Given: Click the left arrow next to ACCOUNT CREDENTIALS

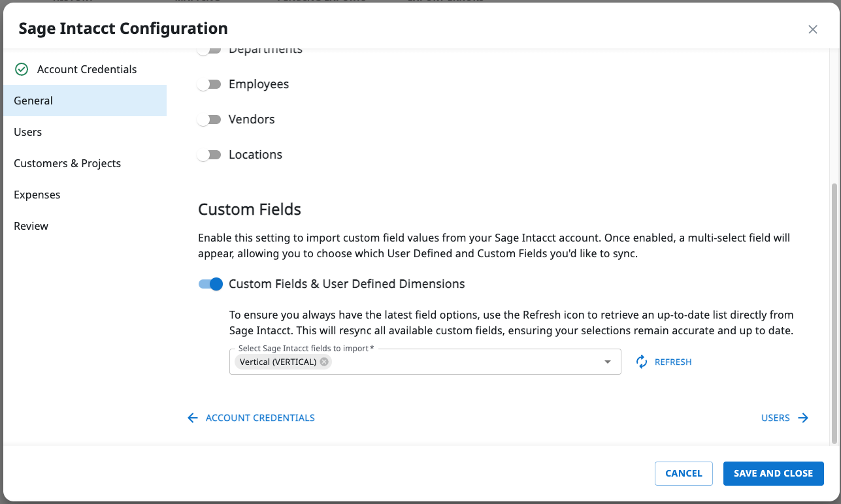Looking at the screenshot, I should [193, 417].
